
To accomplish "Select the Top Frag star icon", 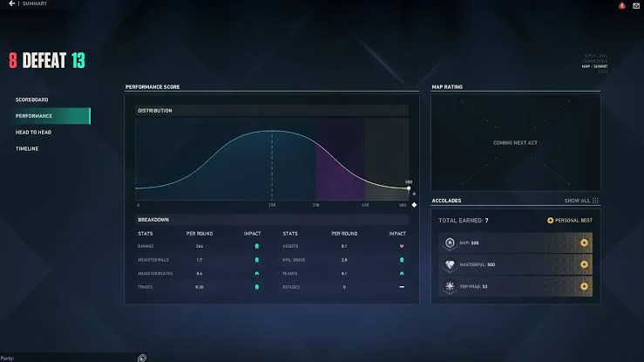I will pos(450,286).
